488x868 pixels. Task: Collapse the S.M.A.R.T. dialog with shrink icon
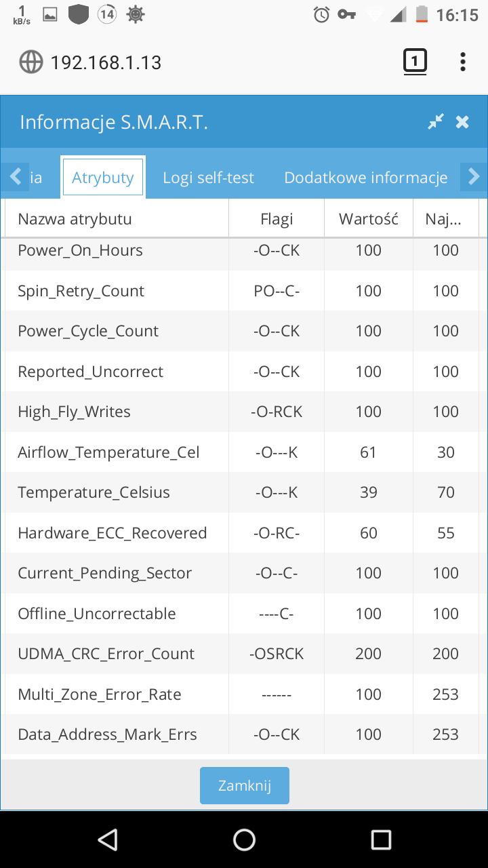[x=436, y=121]
